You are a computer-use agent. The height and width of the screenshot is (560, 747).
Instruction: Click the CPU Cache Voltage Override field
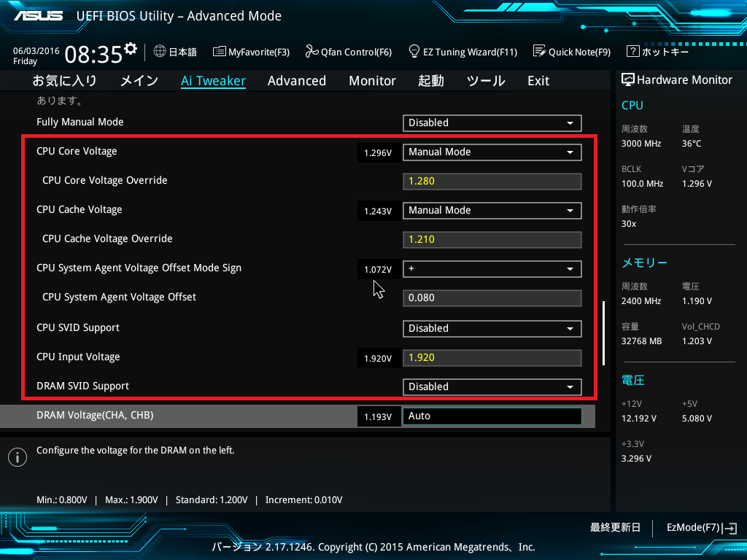pyautogui.click(x=492, y=239)
